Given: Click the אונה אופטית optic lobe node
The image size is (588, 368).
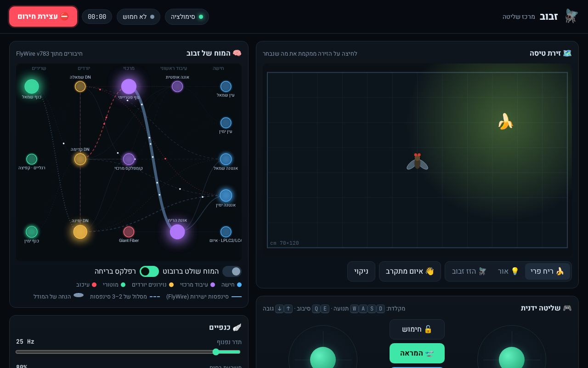Looking at the screenshot, I should pos(177,86).
